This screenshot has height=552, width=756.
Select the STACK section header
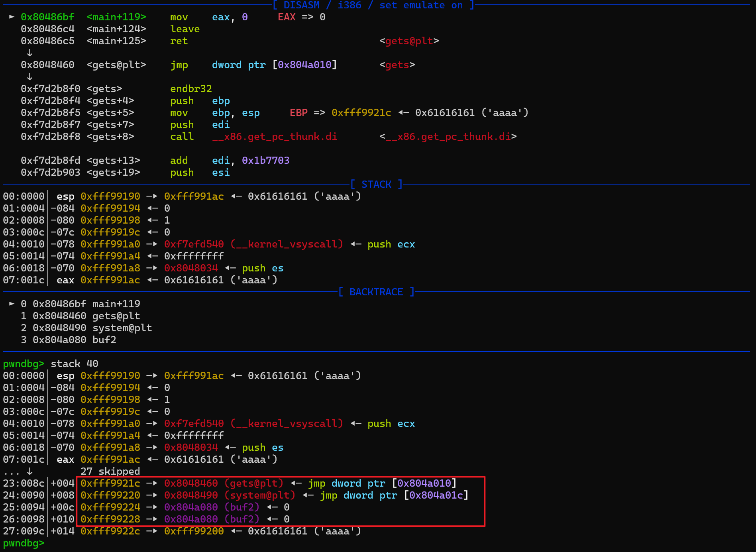tap(376, 184)
